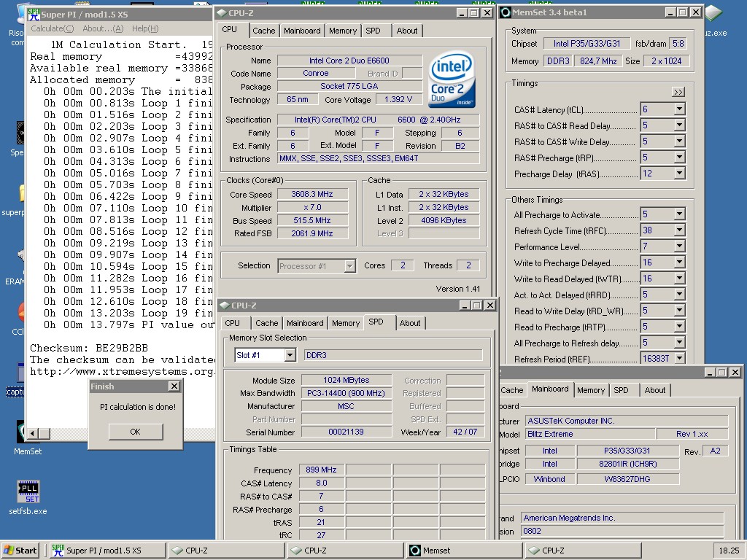The height and width of the screenshot is (560, 747).
Task: Open the About menu in Super PI
Action: pyautogui.click(x=103, y=28)
